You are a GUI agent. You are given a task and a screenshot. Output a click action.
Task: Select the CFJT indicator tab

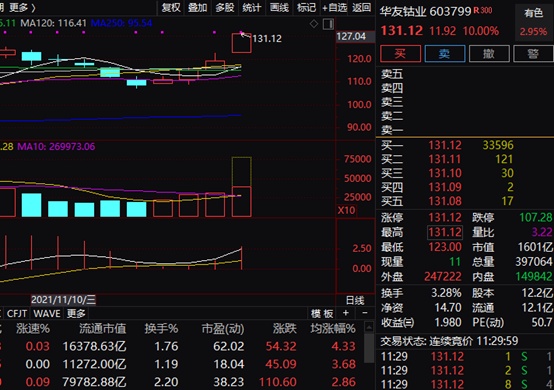pos(17,313)
